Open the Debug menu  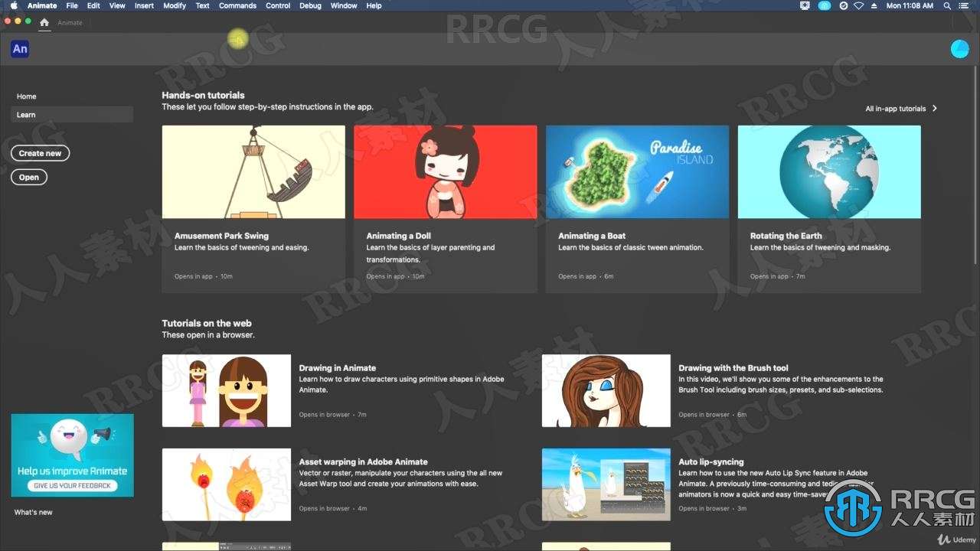[x=310, y=5]
